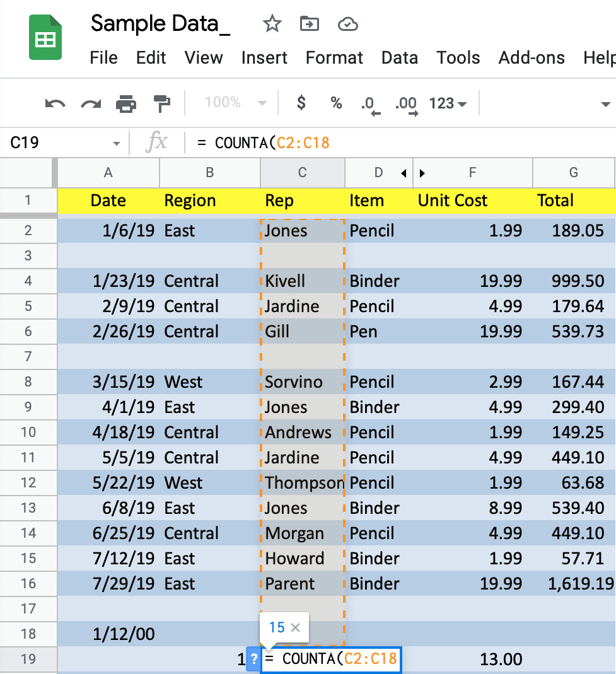
Task: Open the 123 number format dropdown
Action: [x=447, y=103]
